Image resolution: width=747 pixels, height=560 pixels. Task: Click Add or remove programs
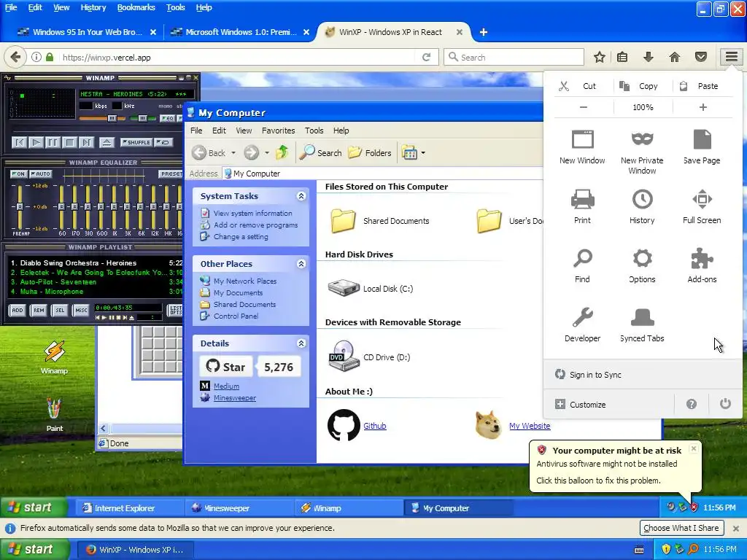click(x=255, y=225)
